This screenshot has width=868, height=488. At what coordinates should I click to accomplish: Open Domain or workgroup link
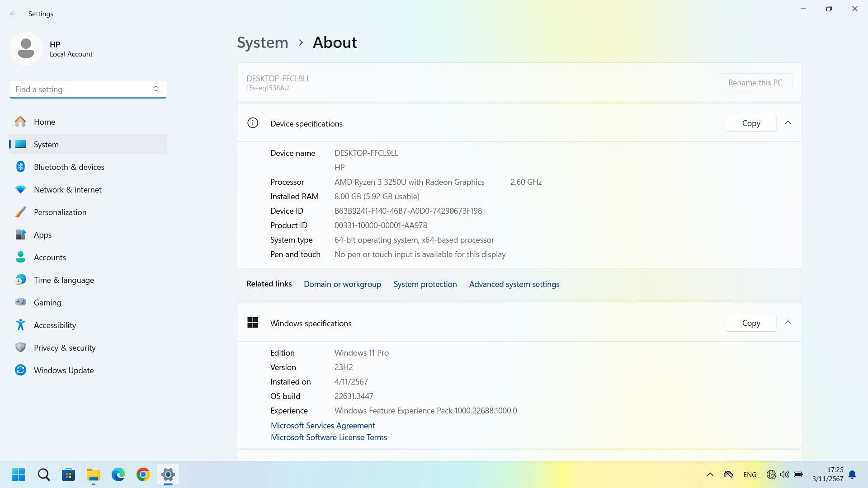click(x=342, y=284)
